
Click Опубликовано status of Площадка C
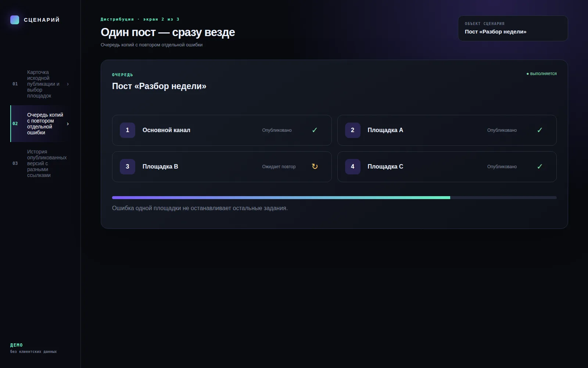[502, 167]
